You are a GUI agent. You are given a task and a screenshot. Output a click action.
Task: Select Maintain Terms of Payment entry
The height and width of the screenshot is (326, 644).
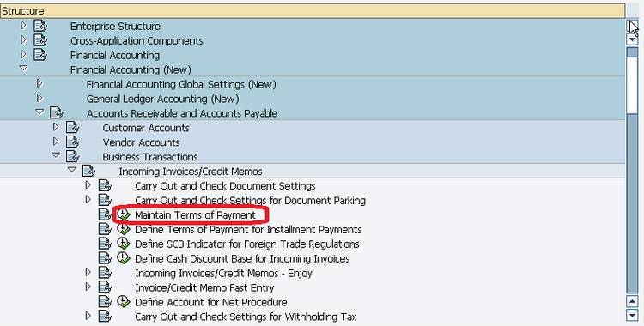(x=195, y=214)
